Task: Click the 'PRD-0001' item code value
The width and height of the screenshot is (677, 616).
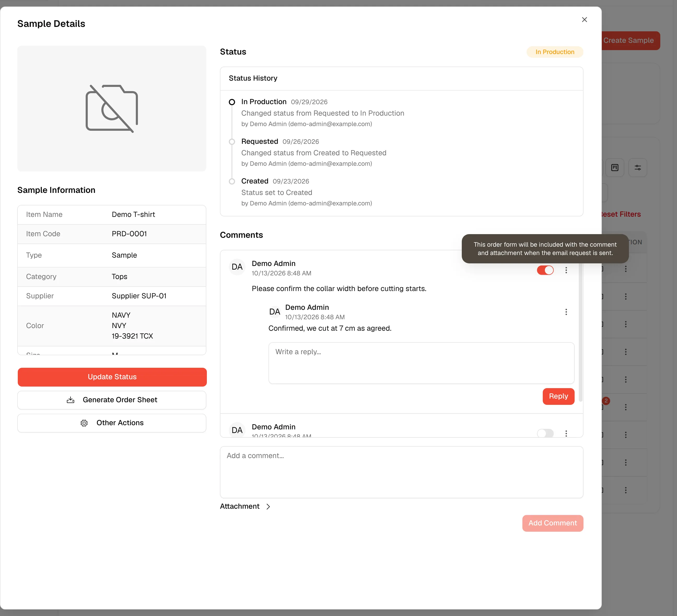Action: [x=129, y=234]
